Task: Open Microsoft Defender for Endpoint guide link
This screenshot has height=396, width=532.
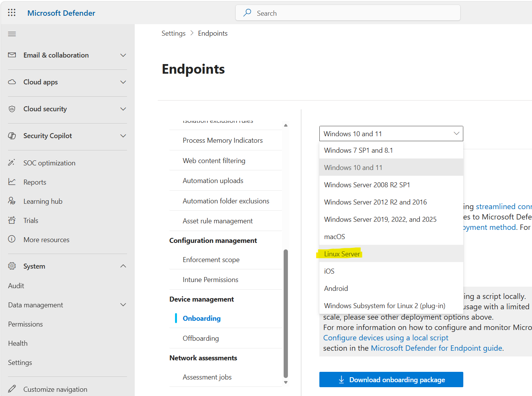Action: coord(436,348)
